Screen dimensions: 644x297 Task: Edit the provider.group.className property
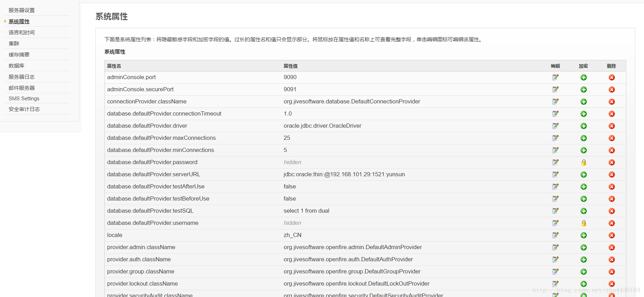coord(556,272)
